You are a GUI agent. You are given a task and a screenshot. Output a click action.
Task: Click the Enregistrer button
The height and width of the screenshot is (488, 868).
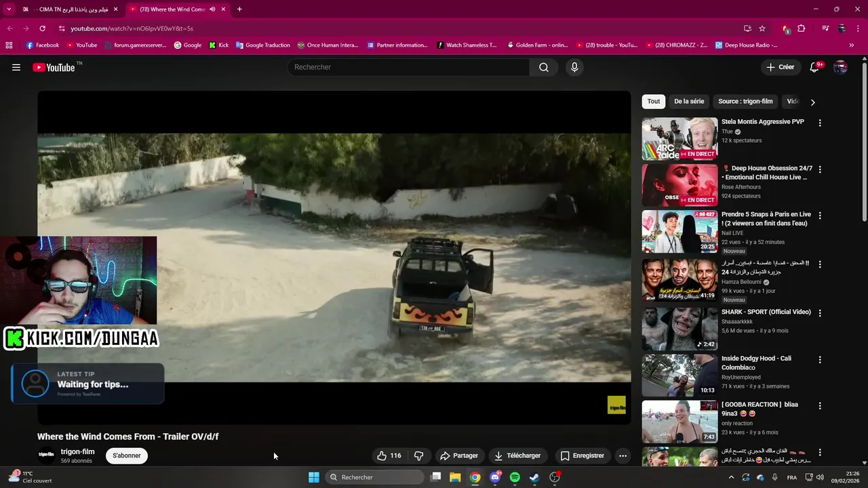tap(582, 455)
